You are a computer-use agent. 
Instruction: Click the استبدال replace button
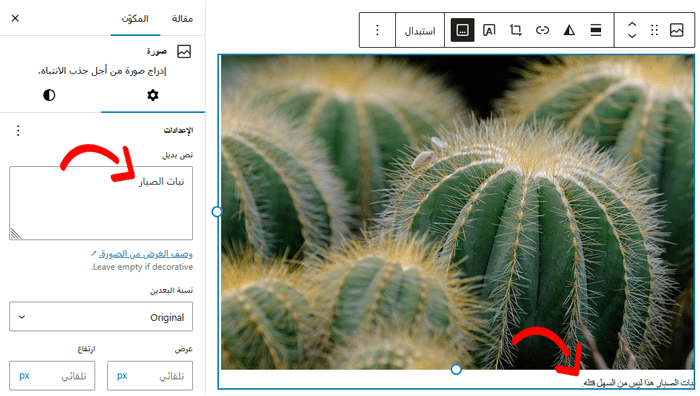point(420,31)
